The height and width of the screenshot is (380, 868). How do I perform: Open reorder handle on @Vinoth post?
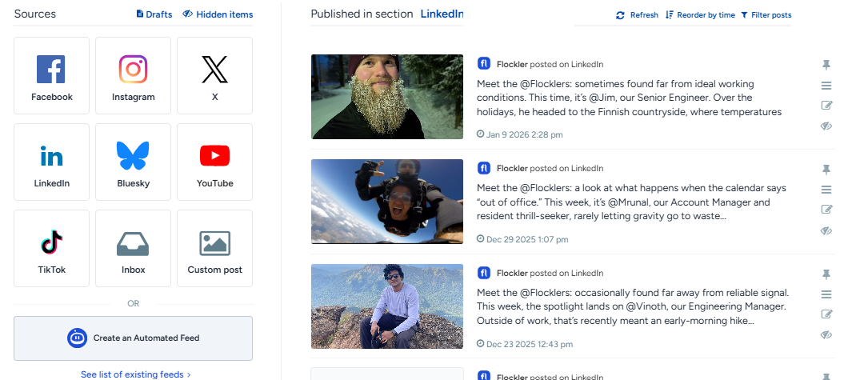click(x=826, y=294)
